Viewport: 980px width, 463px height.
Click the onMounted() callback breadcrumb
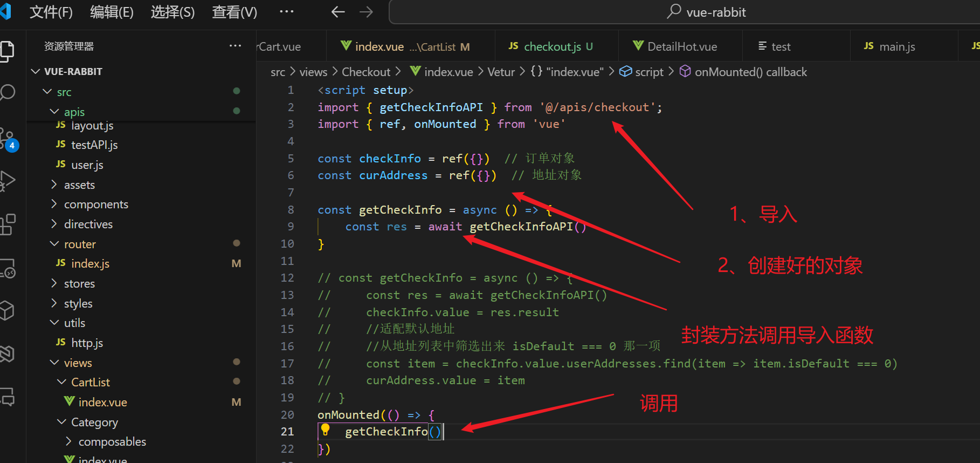[x=751, y=72]
